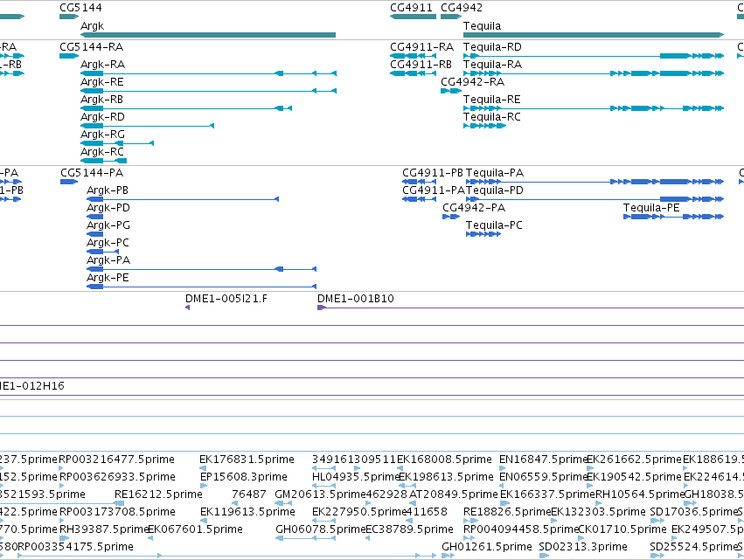
Task: Select the Argk gene bar
Action: (x=208, y=35)
